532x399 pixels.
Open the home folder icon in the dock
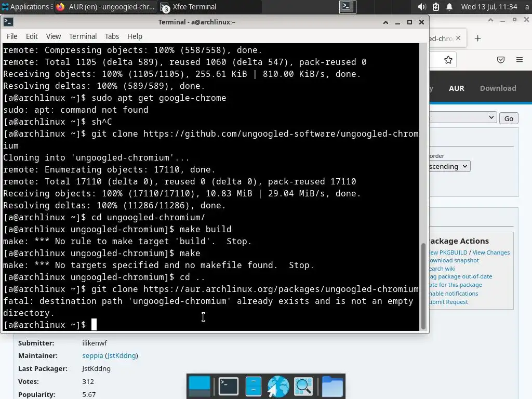pos(332,386)
